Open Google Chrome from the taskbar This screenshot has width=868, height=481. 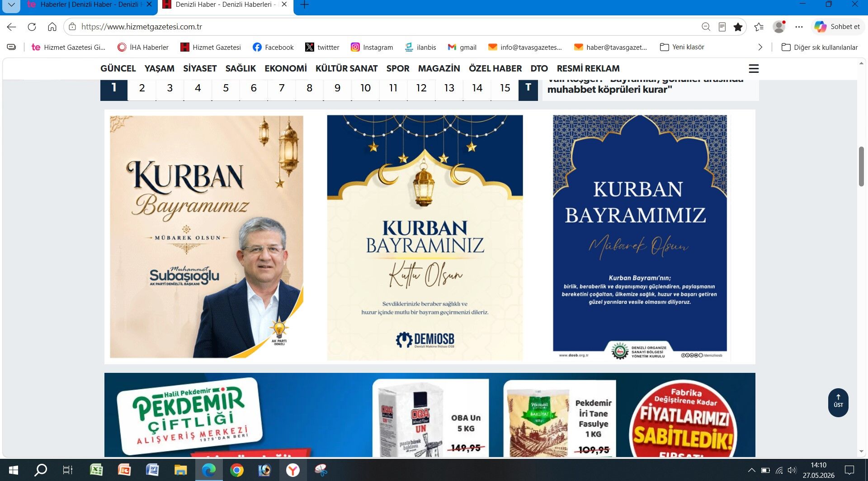coord(236,470)
